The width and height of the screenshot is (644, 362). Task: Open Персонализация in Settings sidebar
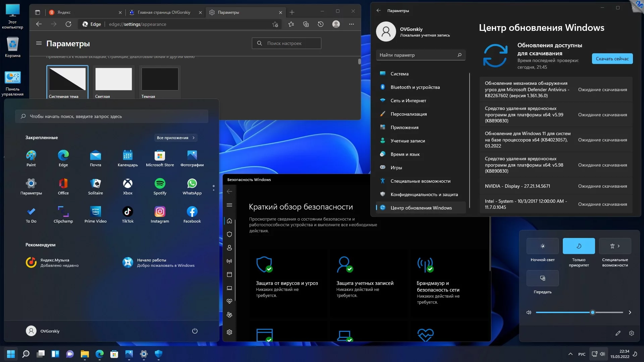point(409,114)
